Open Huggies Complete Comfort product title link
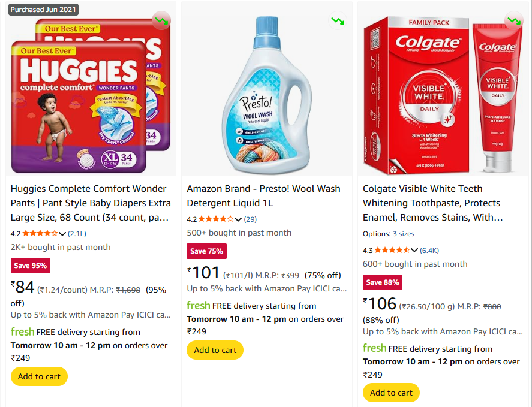532x407 pixels. 90,203
